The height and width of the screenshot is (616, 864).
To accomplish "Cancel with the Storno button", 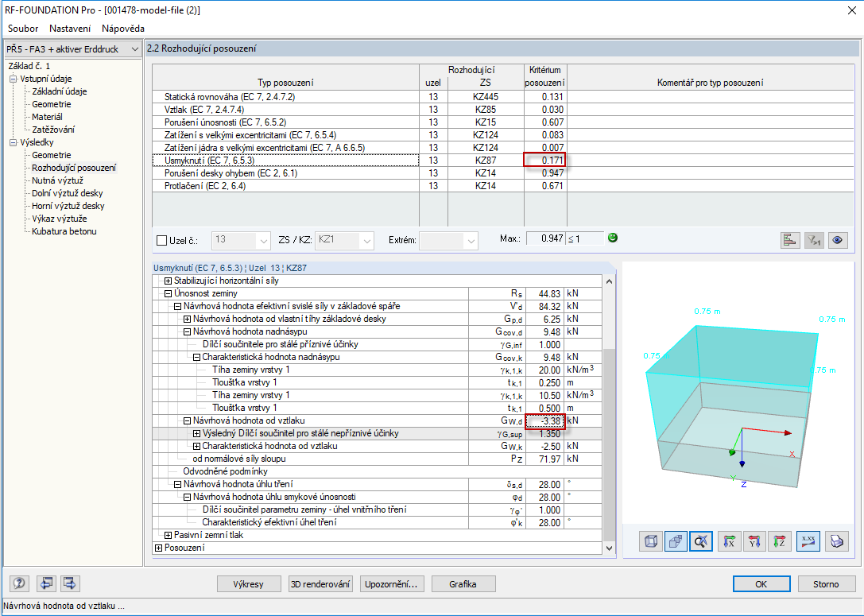I will 826,584.
